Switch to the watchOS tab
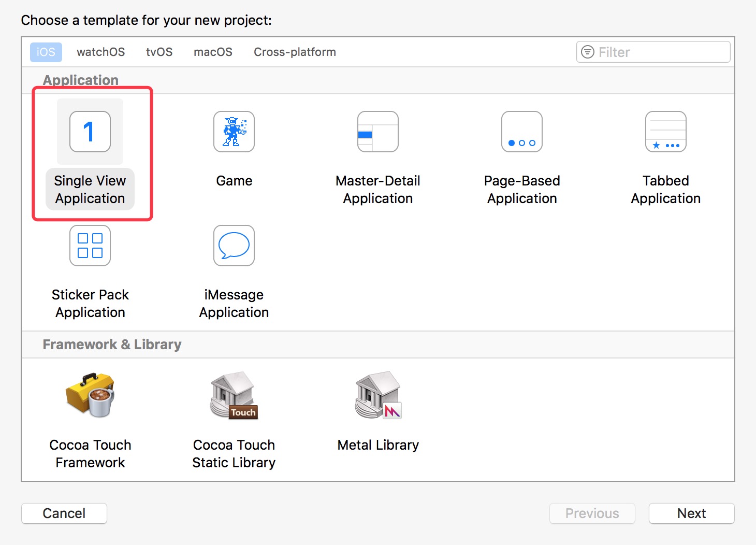The width and height of the screenshot is (756, 545). click(x=101, y=52)
